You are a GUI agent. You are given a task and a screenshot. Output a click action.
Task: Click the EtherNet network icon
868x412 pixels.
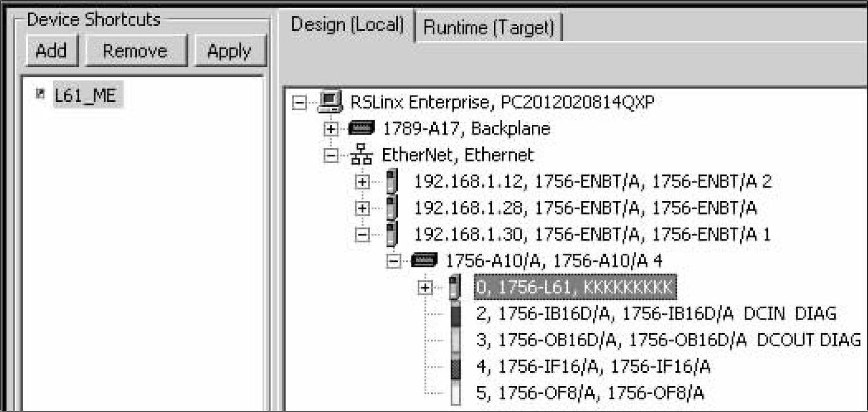pyautogui.click(x=360, y=155)
